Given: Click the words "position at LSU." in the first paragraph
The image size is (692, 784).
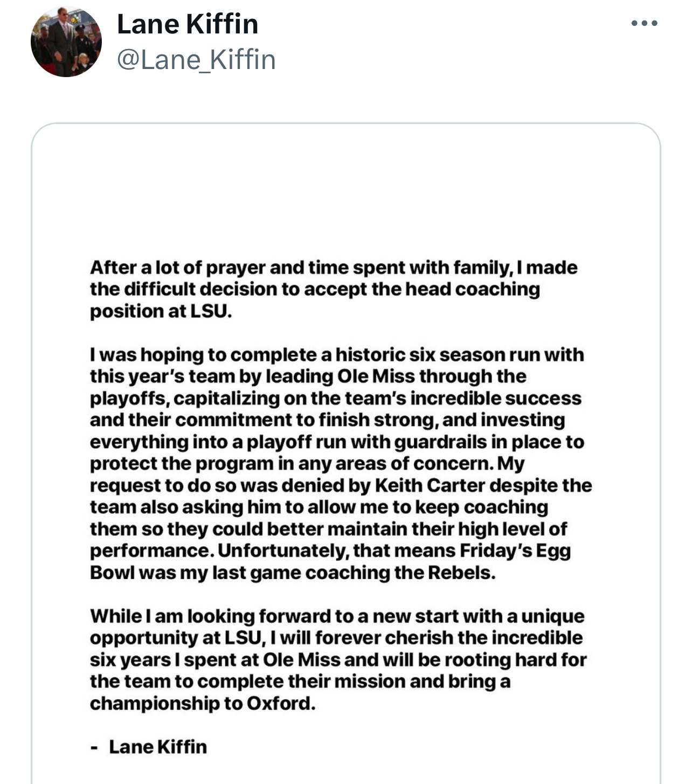Looking at the screenshot, I should pos(161,311).
